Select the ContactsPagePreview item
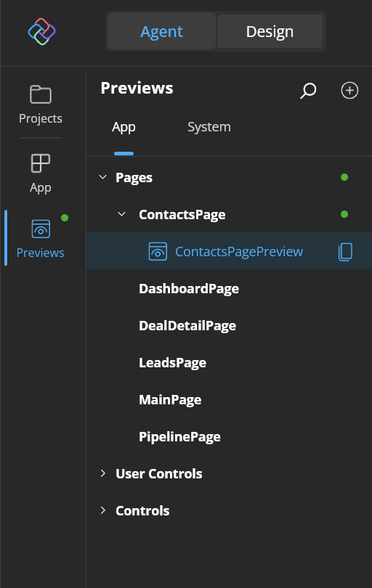The height and width of the screenshot is (588, 372). tap(229, 251)
